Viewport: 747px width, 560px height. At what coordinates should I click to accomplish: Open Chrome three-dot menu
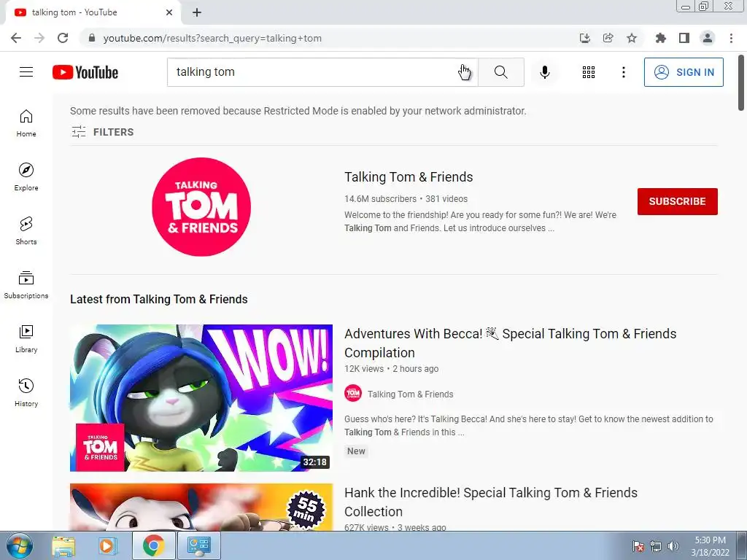click(x=731, y=38)
